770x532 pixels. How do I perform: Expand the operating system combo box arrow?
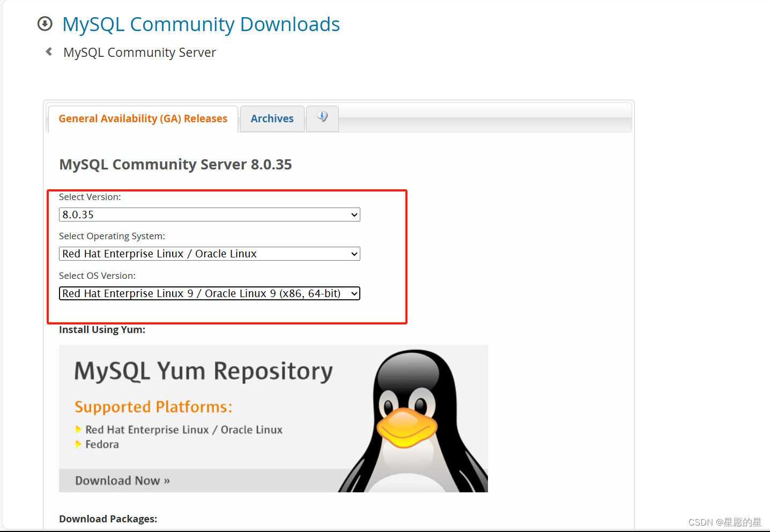pos(353,254)
